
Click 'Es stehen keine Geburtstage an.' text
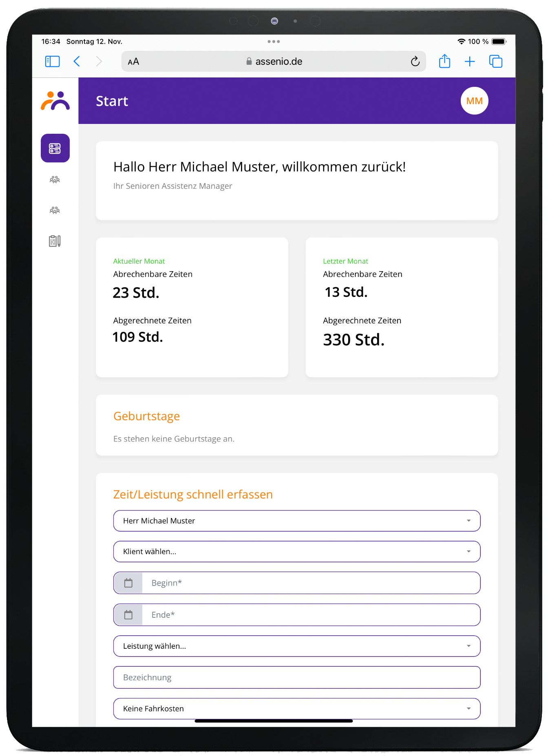(174, 439)
